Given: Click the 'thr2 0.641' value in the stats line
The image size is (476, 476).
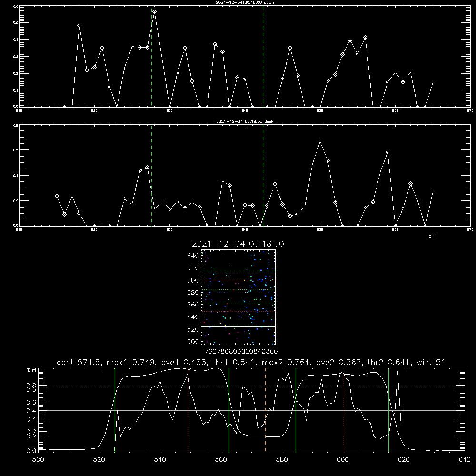Looking at the screenshot, I should click(x=389, y=362).
